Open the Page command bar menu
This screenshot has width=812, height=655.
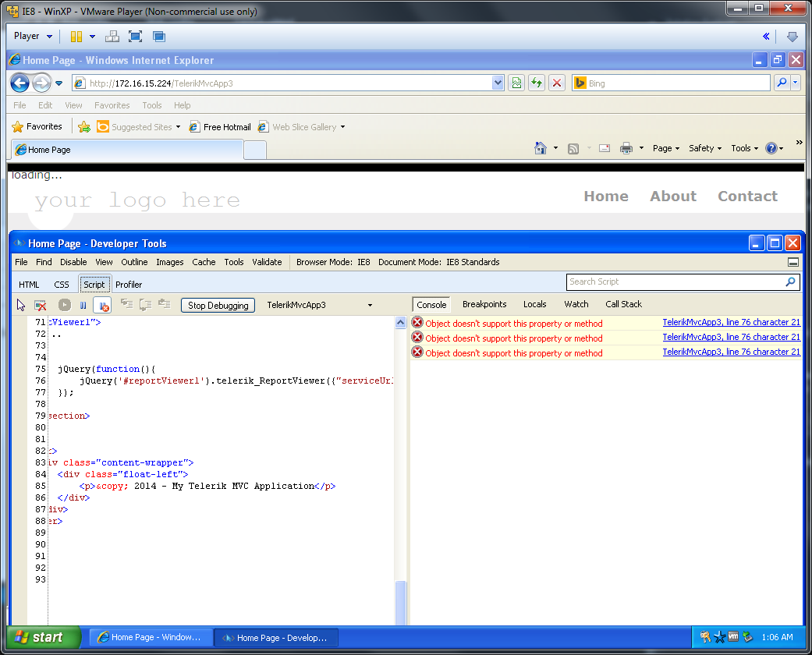666,149
